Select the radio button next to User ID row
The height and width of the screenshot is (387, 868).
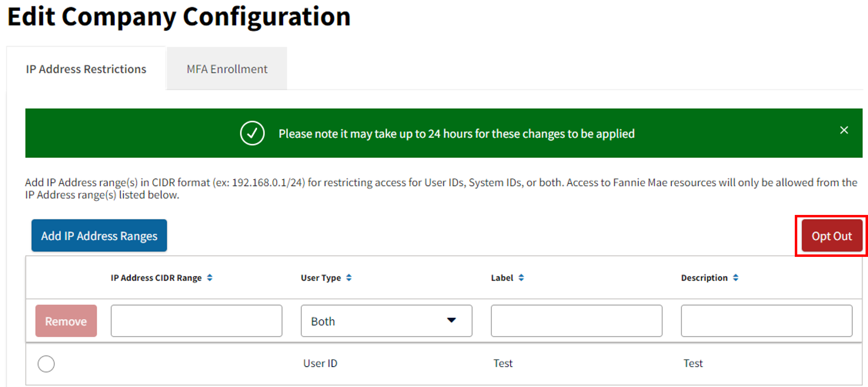46,364
